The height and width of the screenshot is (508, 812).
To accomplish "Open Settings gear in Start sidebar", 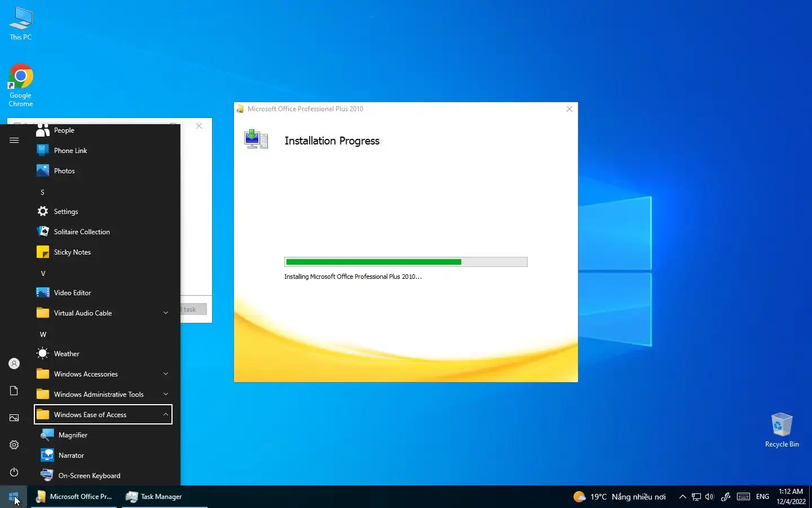I will pos(14,445).
